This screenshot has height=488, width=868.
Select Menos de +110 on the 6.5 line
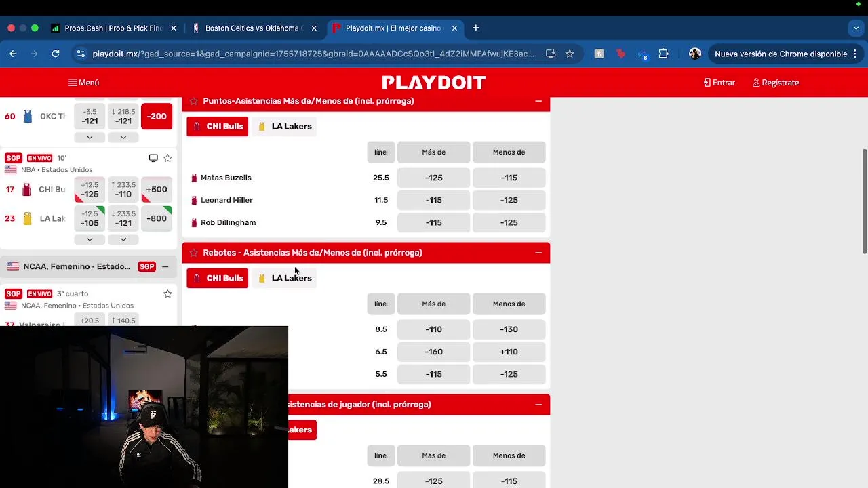click(x=509, y=352)
